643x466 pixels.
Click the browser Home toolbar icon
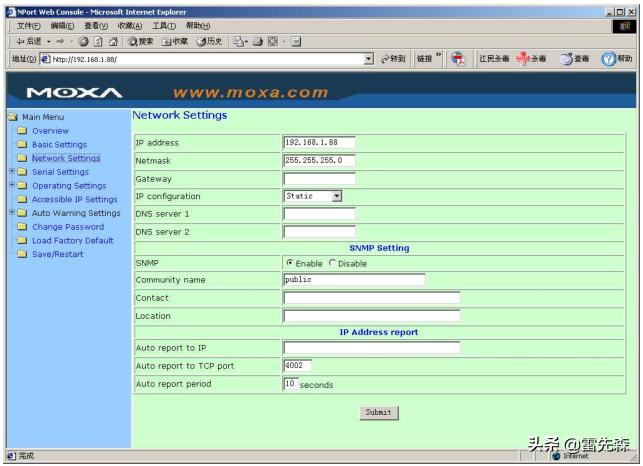click(112, 42)
